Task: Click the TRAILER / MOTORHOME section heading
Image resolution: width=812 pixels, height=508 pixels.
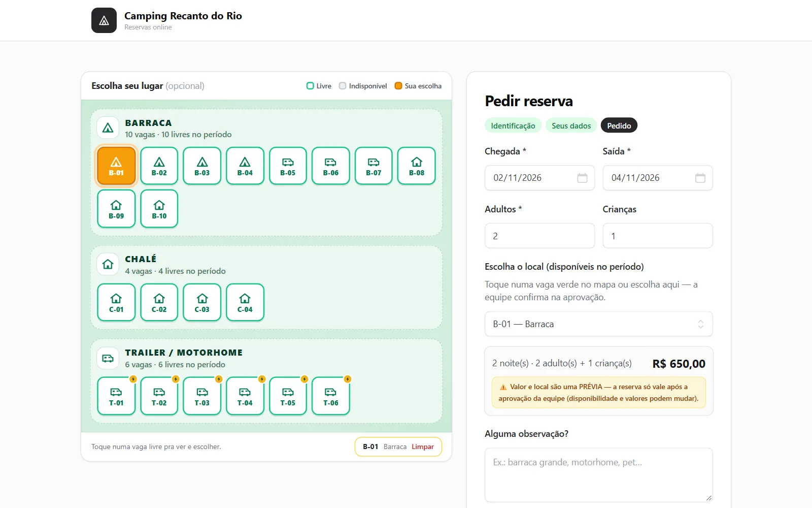Action: point(184,353)
